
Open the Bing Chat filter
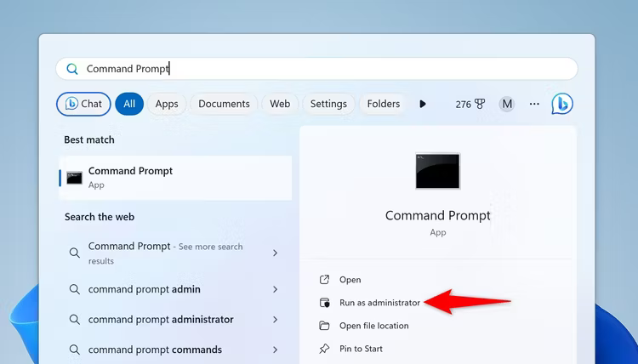pos(83,104)
